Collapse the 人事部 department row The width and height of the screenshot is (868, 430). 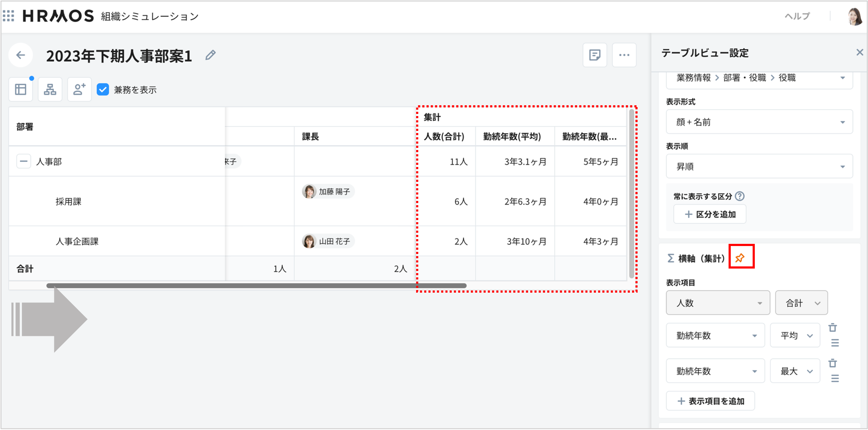(23, 161)
